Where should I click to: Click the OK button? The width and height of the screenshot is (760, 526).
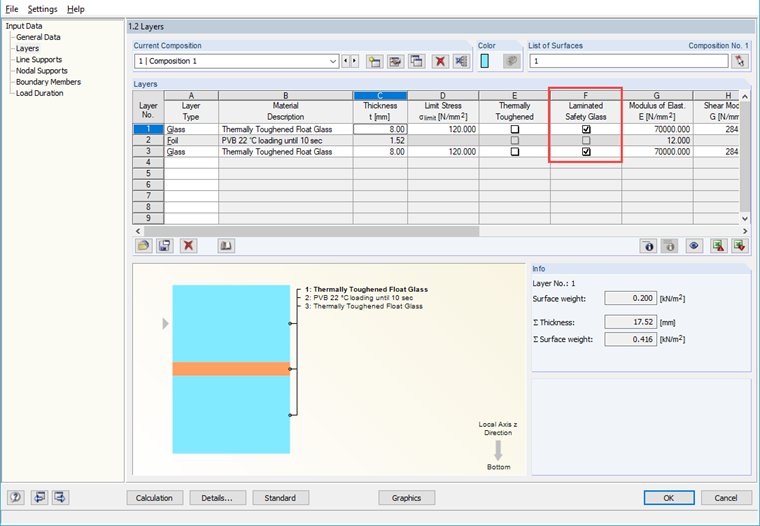click(669, 498)
